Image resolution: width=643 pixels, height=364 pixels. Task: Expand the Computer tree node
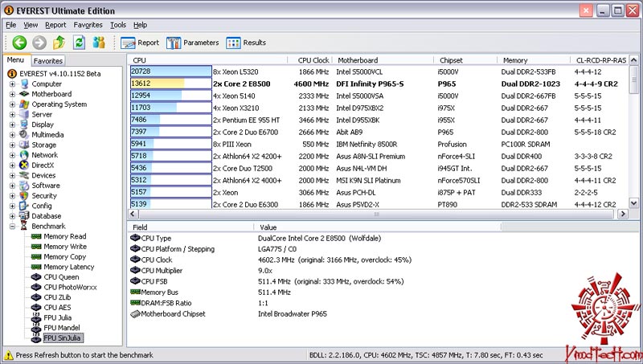pos(12,84)
